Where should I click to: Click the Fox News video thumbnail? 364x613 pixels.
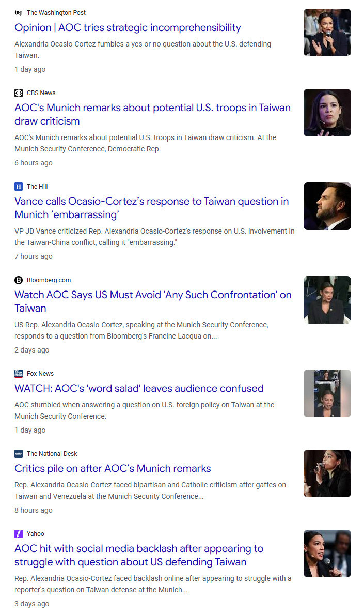pyautogui.click(x=327, y=393)
